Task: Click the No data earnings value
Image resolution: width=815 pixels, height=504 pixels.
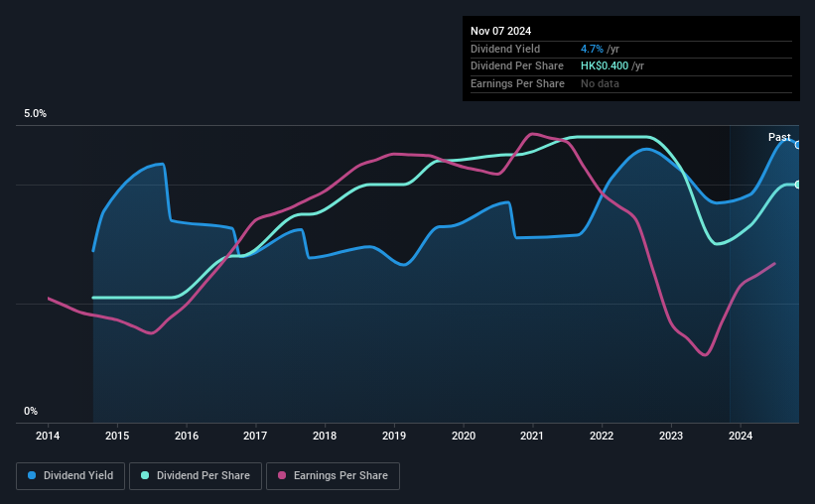Action: [600, 83]
